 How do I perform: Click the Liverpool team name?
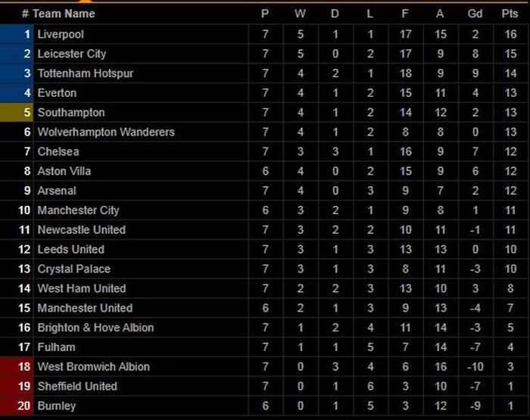tap(61, 34)
